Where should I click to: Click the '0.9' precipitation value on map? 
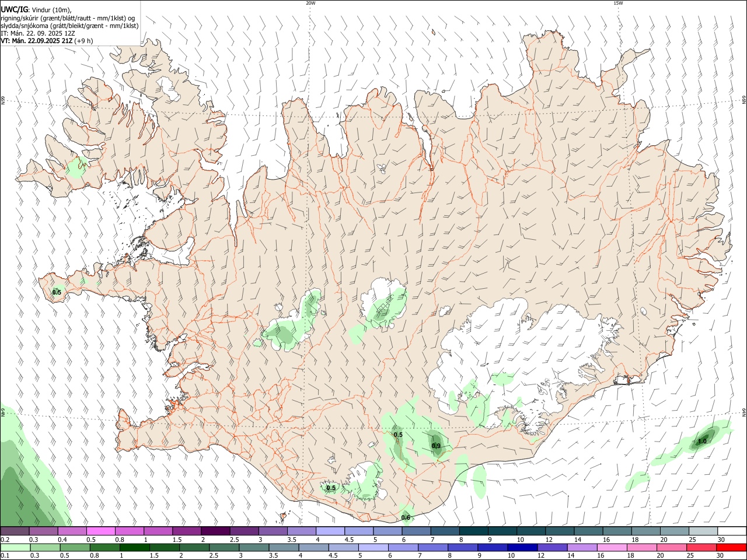(436, 446)
